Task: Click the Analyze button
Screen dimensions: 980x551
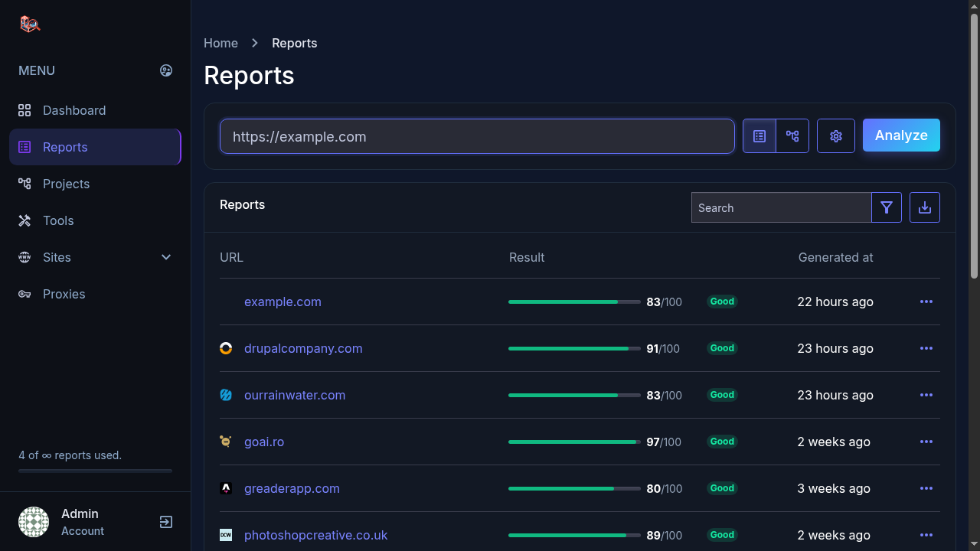Action: pos(901,135)
